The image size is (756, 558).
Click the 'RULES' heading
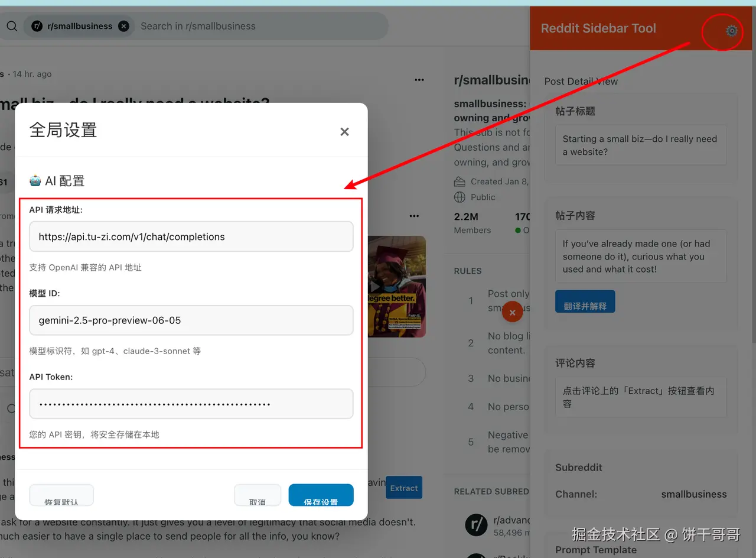(468, 271)
